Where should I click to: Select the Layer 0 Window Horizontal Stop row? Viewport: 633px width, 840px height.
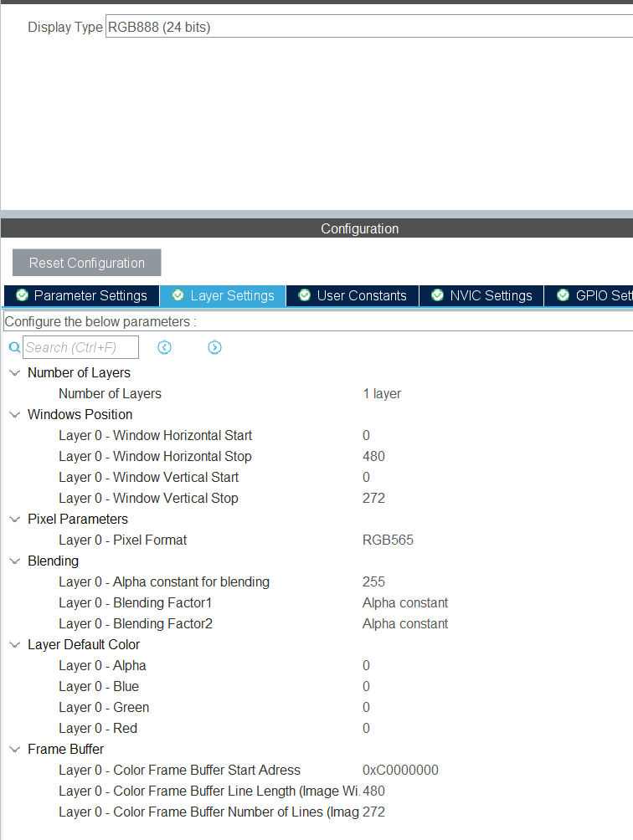point(155,457)
